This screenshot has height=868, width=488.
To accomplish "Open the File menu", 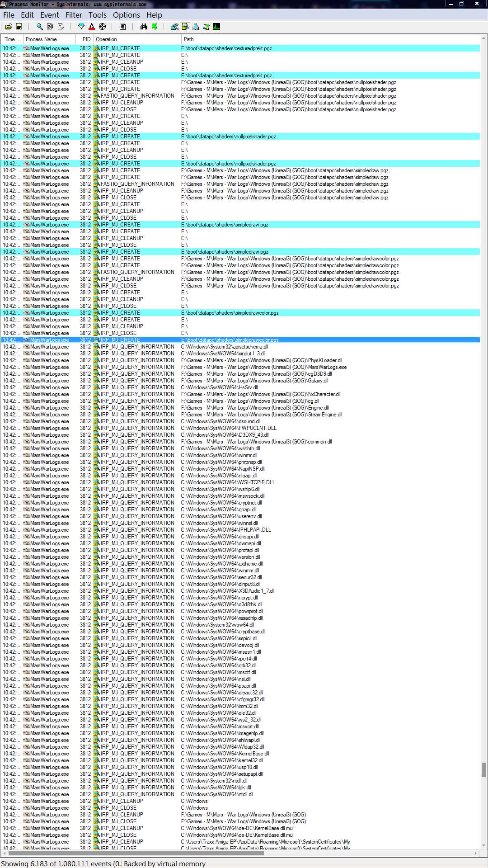I will [x=9, y=15].
